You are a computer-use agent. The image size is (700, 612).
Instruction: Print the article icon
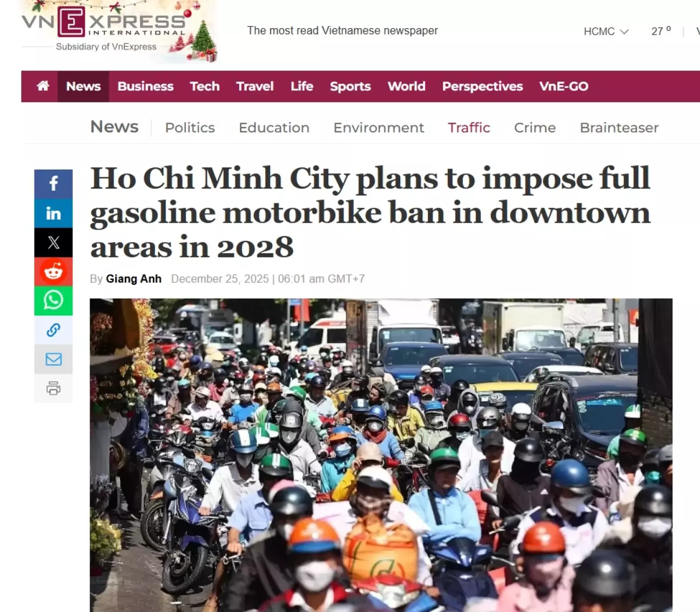(53, 388)
